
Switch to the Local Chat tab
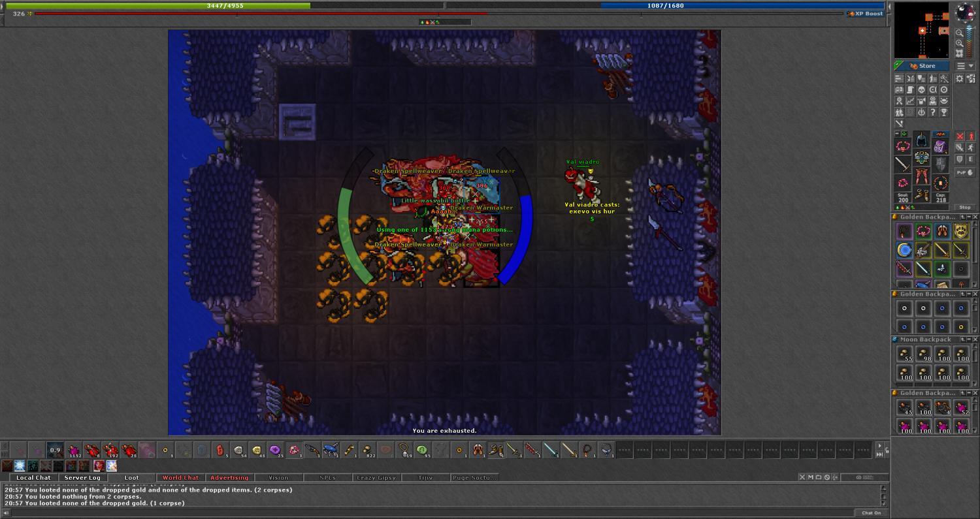pyautogui.click(x=33, y=478)
